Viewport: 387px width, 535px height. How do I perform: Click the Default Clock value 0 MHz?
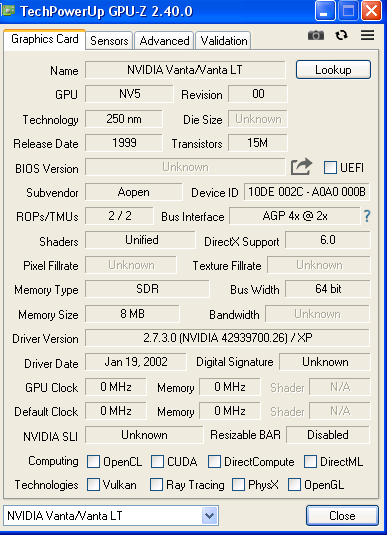click(116, 411)
